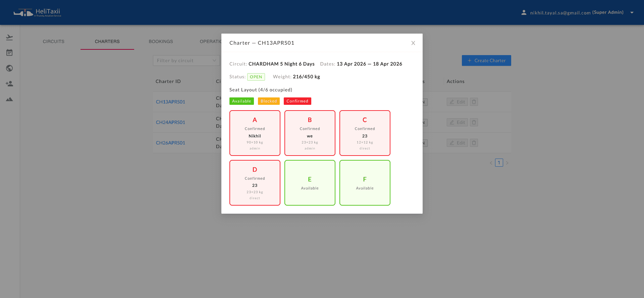This screenshot has height=298, width=644.
Task: Edit charter CH24APRS01
Action: point(457,122)
